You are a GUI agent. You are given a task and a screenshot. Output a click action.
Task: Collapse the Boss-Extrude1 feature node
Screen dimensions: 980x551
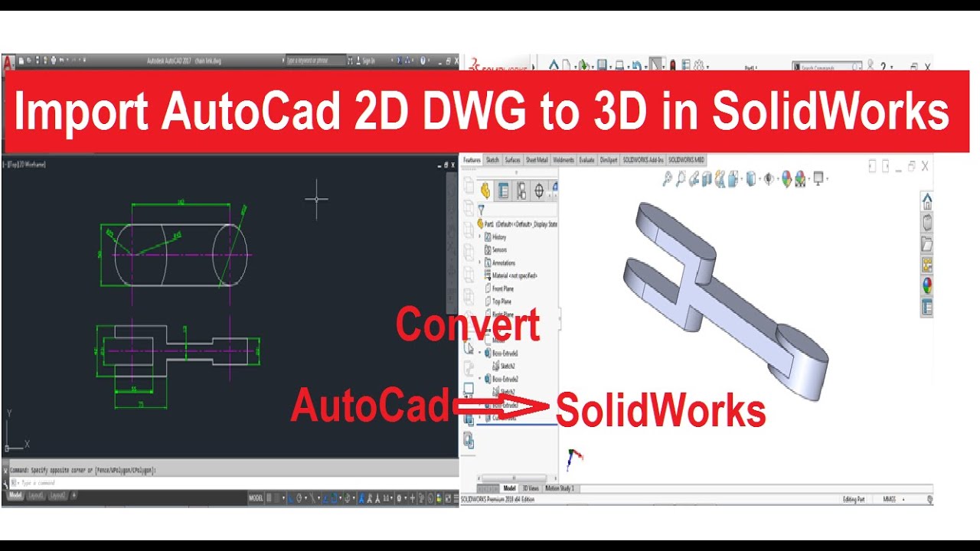480,354
